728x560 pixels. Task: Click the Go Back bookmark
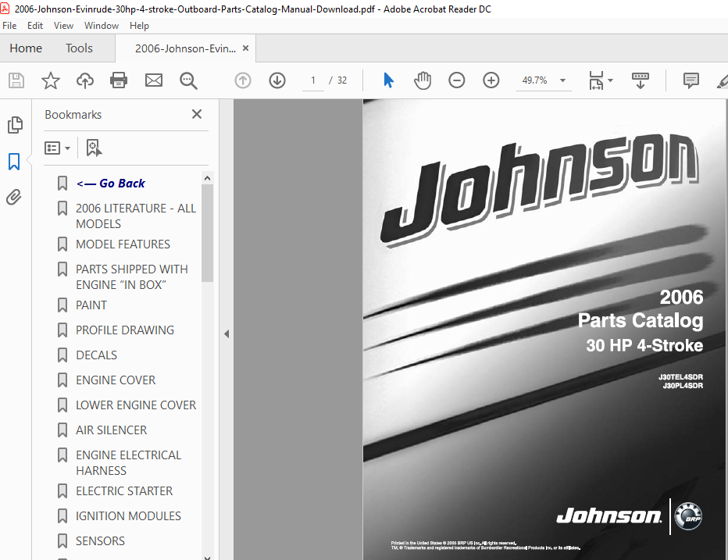click(110, 184)
